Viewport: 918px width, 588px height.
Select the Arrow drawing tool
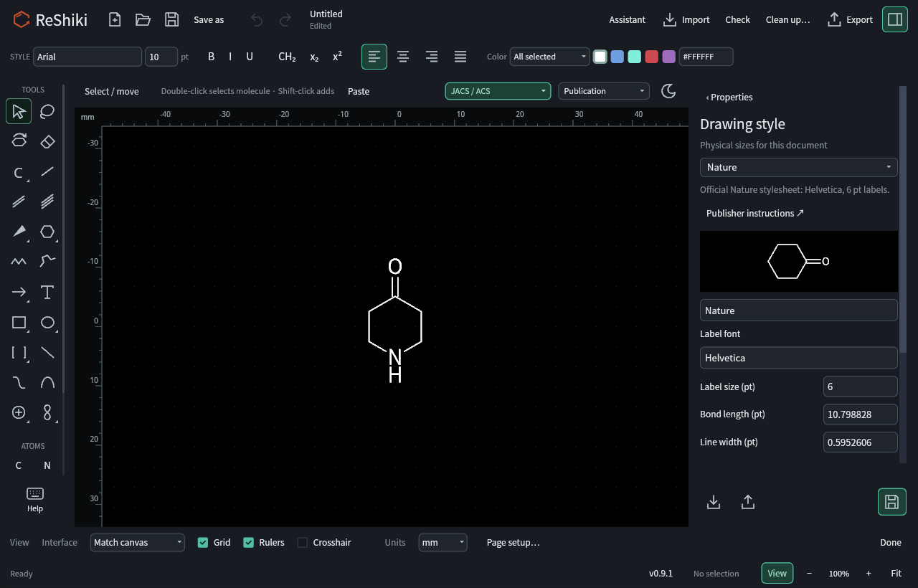pos(19,292)
